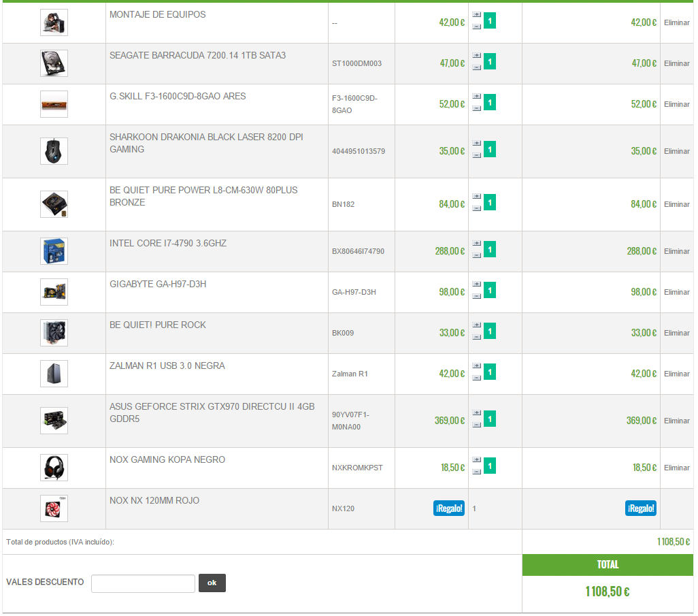Increase Gigabyte GA-H97-D3H quantity
Image resolution: width=698 pixels, height=616 pixels.
pos(476,284)
